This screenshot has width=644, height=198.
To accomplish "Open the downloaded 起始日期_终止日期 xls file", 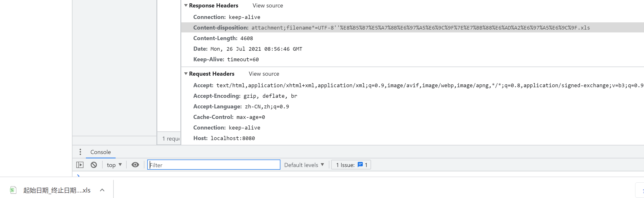I will (57, 190).
